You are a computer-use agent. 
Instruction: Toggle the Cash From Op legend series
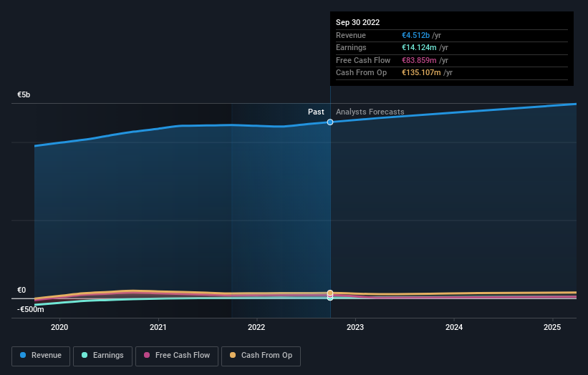(x=261, y=356)
